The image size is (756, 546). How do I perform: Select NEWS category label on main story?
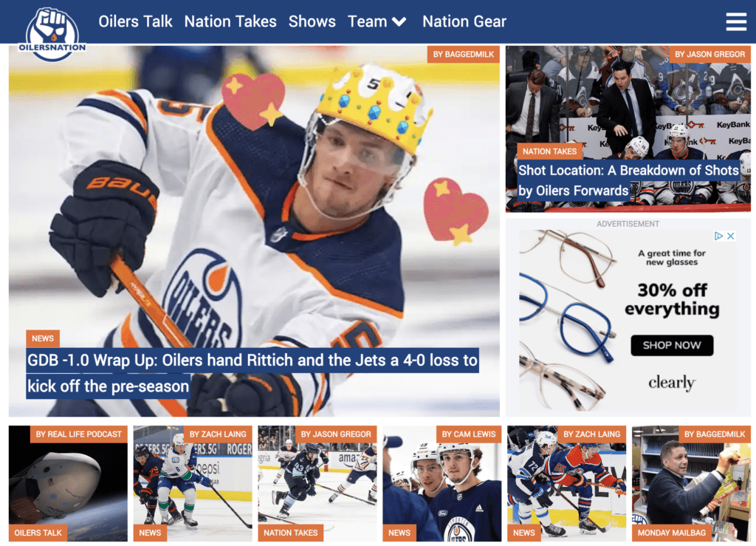43,338
